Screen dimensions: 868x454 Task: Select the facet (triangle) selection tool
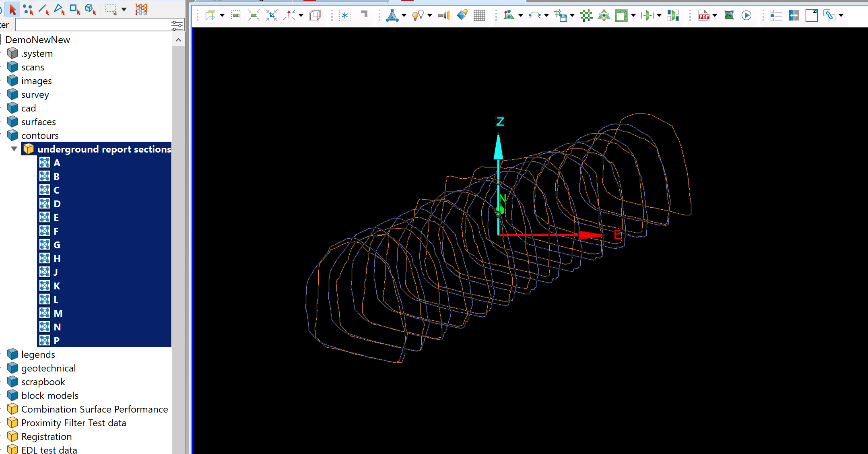click(x=59, y=10)
